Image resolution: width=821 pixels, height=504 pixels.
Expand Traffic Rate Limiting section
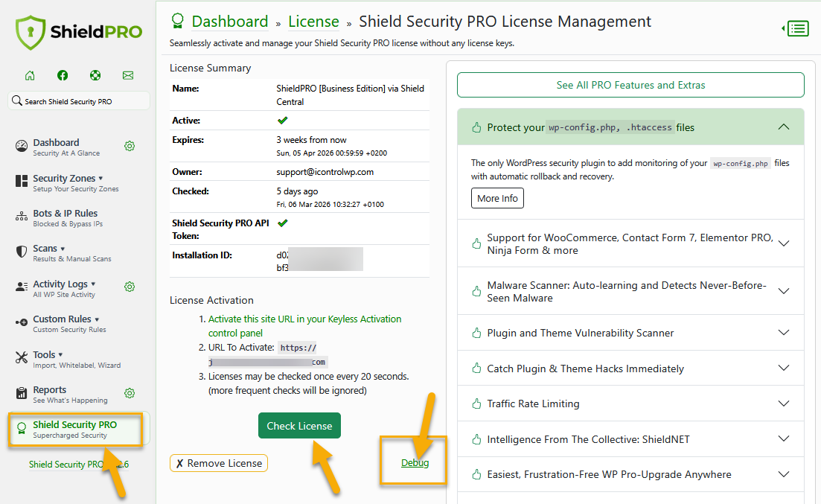[630, 403]
